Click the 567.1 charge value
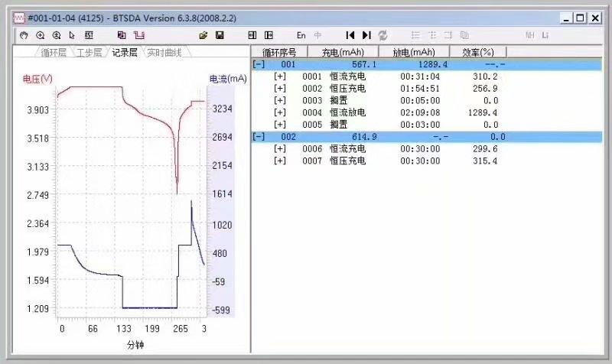This screenshot has width=612, height=364. pos(364,64)
